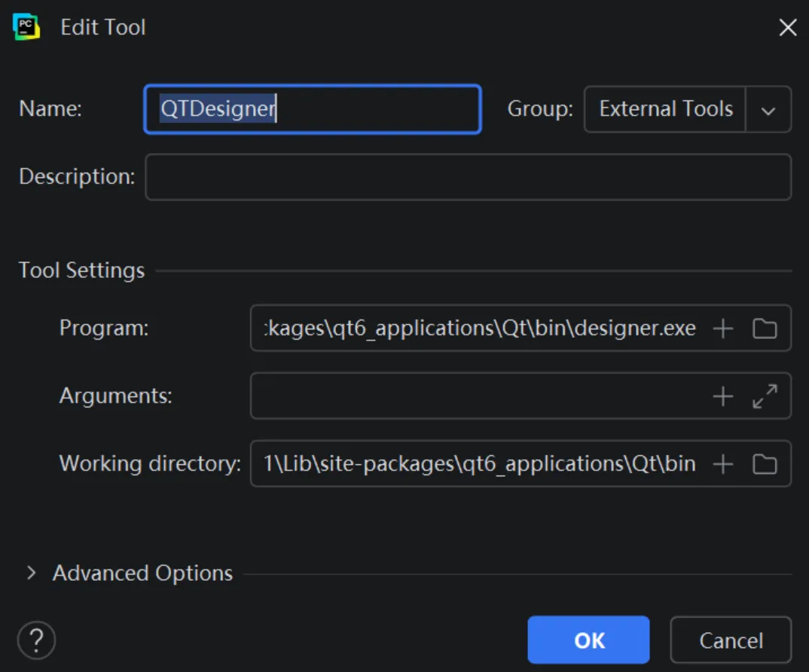Click the Name field containing QTDesigner
Image resolution: width=809 pixels, height=672 pixels.
312,110
